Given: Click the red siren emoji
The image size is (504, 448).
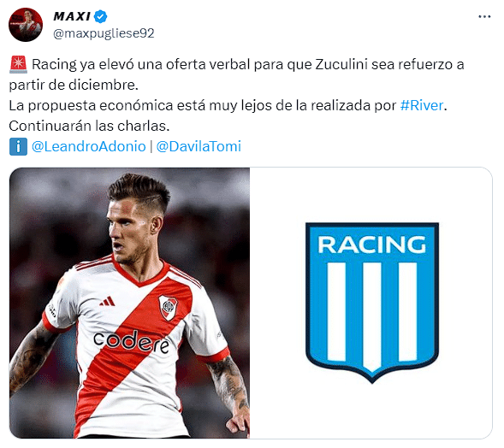Looking at the screenshot, I should click(18, 65).
